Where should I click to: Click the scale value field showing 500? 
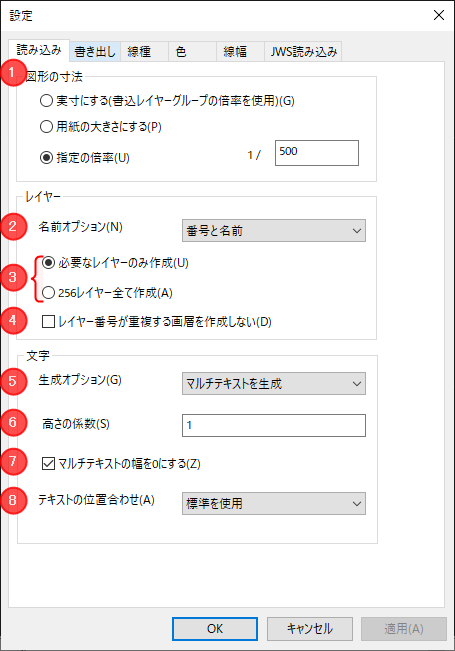point(317,153)
